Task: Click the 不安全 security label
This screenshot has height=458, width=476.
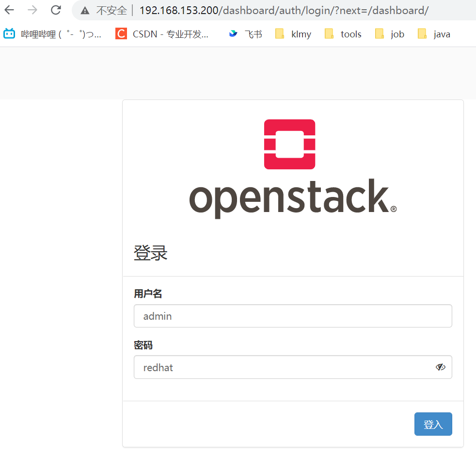Action: tap(111, 11)
